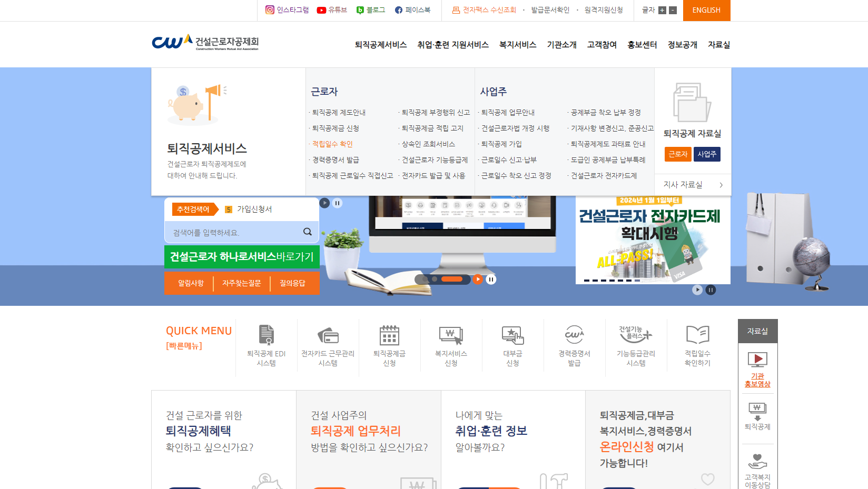Switch the site to ENGLISH
The image size is (868, 489).
[x=706, y=10]
